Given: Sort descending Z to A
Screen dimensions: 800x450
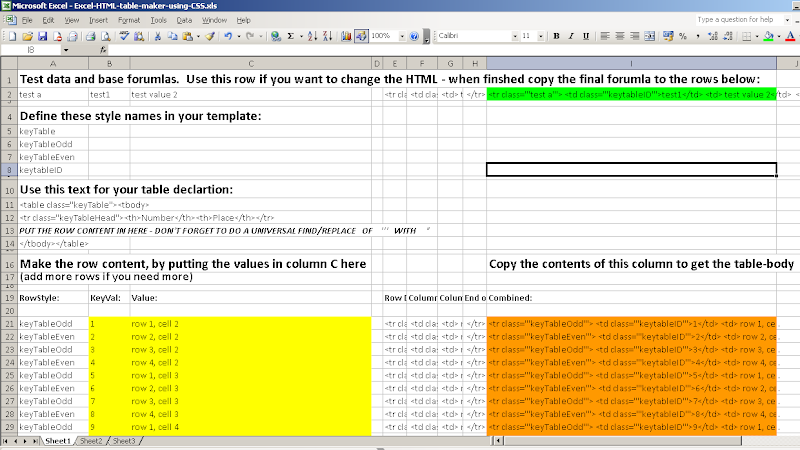Looking at the screenshot, I should [x=328, y=36].
